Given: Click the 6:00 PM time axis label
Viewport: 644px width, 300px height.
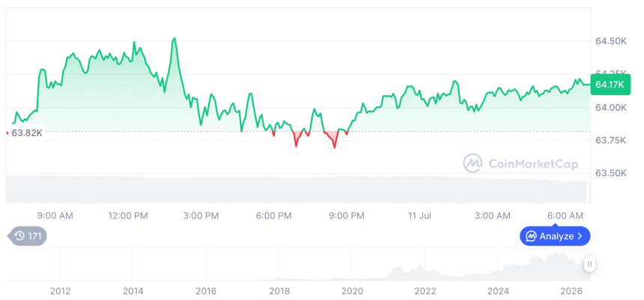Looking at the screenshot, I should (273, 216).
